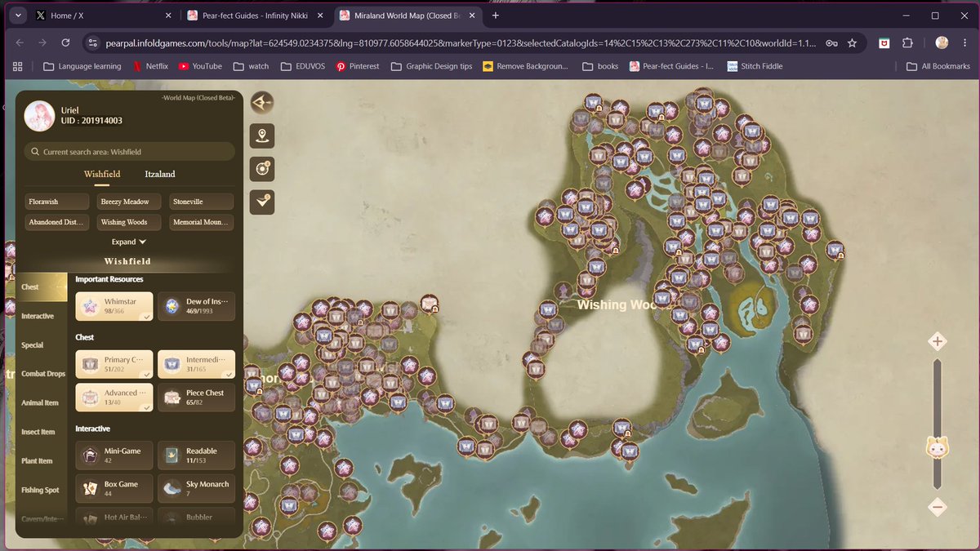Screen dimensions: 980x551
Task: Select the Chest category in the sidebar
Action: 42,287
